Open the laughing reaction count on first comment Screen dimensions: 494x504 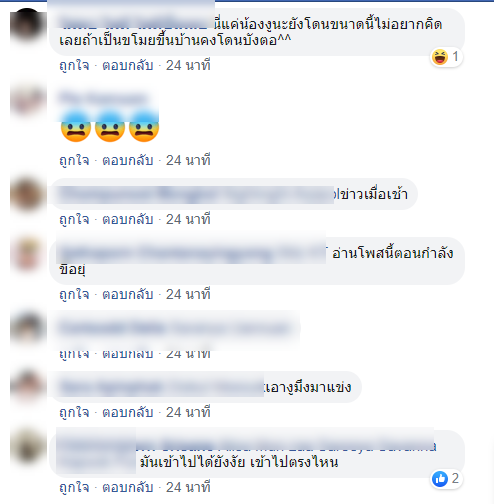pos(446,57)
